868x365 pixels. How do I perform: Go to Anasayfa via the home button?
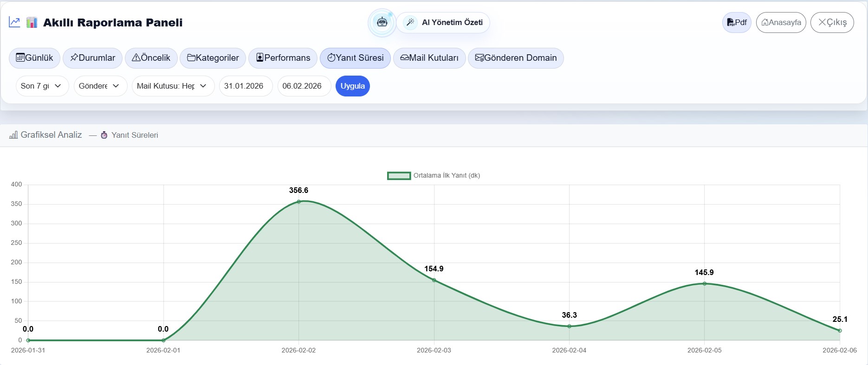(x=781, y=22)
